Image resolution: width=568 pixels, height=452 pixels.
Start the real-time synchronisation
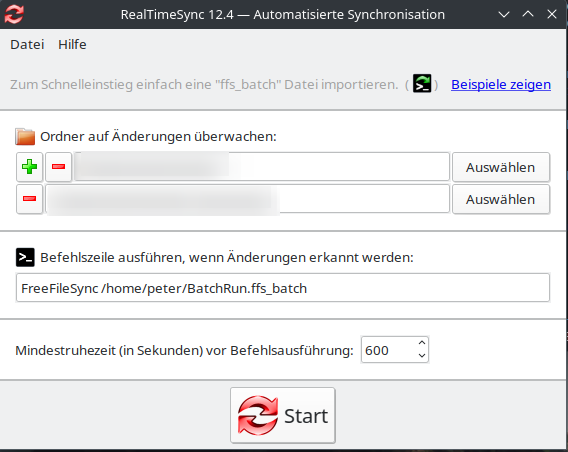pyautogui.click(x=283, y=415)
